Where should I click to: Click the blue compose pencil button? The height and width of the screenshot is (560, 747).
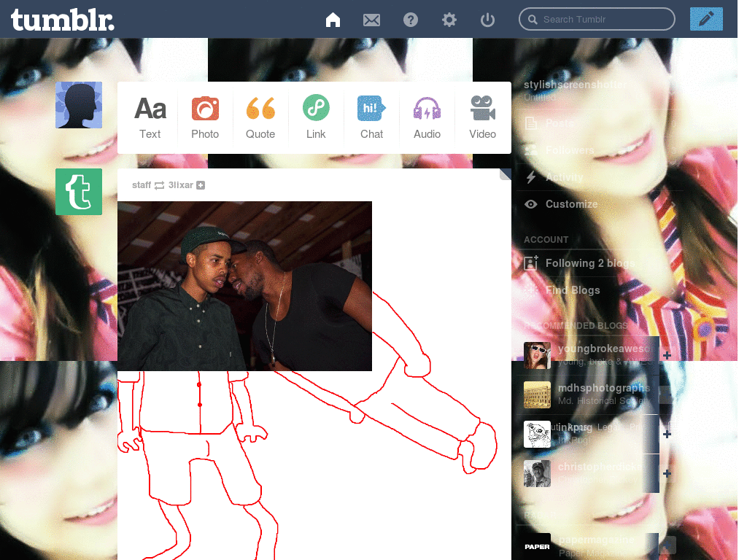click(x=706, y=19)
